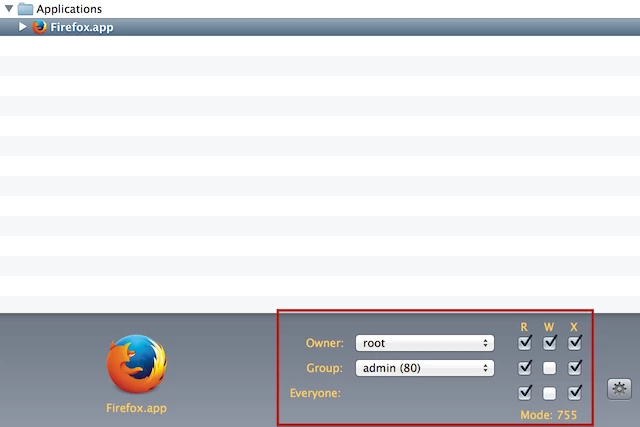Image resolution: width=640 pixels, height=427 pixels.
Task: Click the Mode: 755 text
Action: coord(549,415)
